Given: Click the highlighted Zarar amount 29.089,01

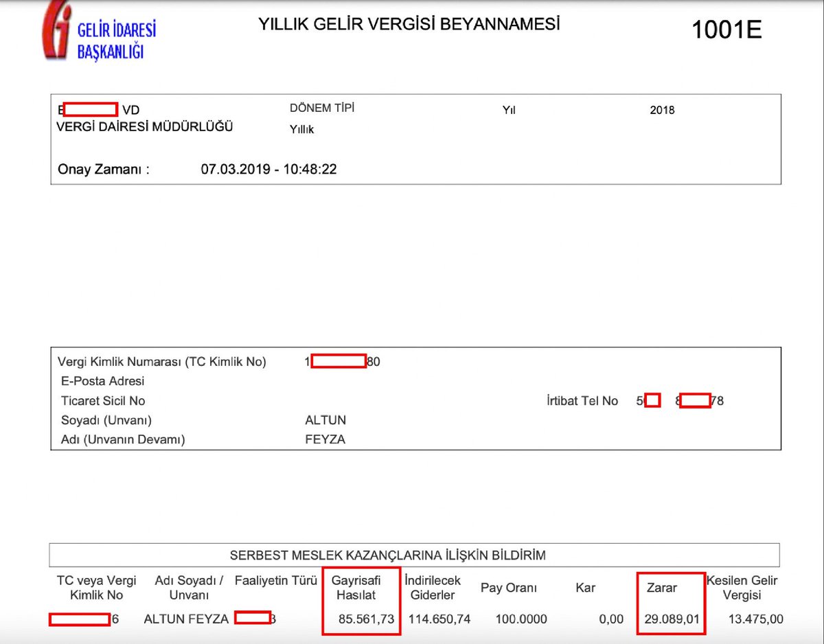Looking at the screenshot, I should (671, 619).
